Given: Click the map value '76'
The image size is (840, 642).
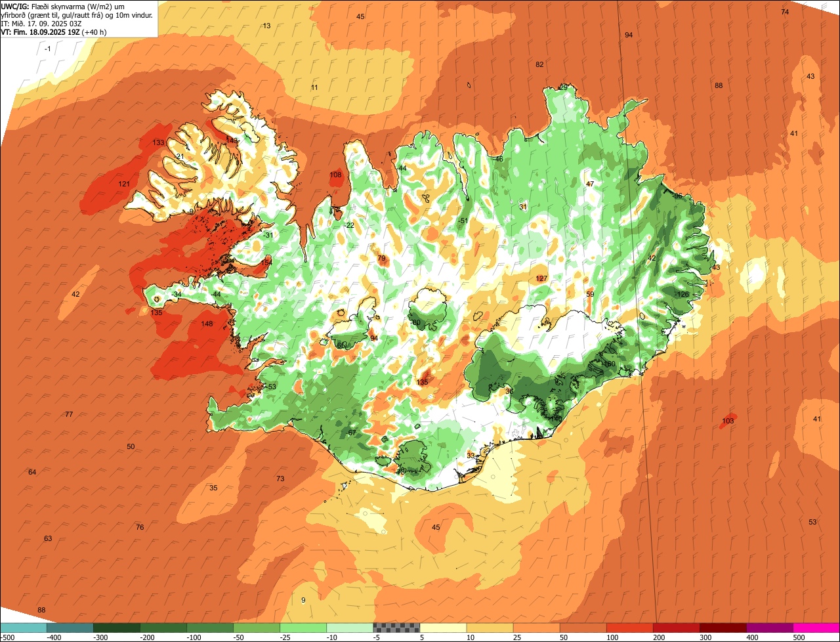Looking at the screenshot, I should [x=140, y=527].
